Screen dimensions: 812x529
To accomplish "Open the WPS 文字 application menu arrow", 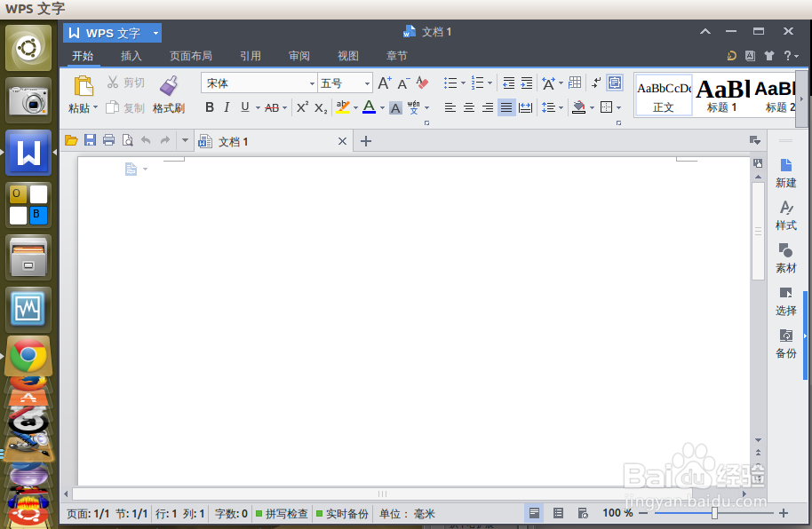I will click(155, 33).
